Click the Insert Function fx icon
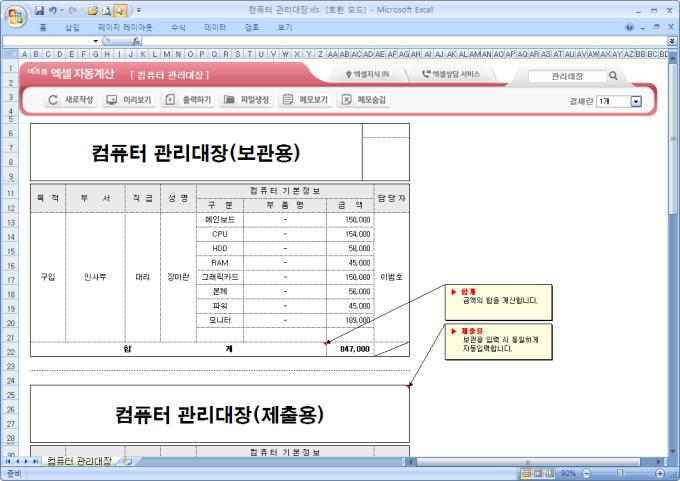Image resolution: width=680 pixels, height=481 pixels. 136,41
